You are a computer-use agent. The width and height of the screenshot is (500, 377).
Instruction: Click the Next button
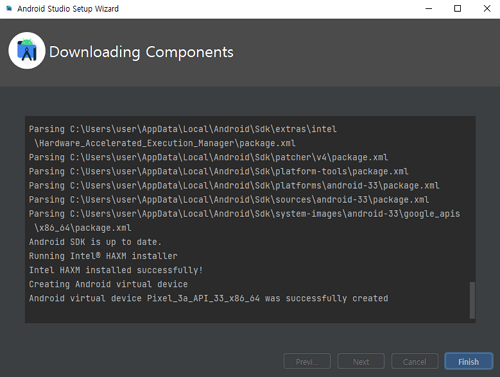click(x=361, y=361)
